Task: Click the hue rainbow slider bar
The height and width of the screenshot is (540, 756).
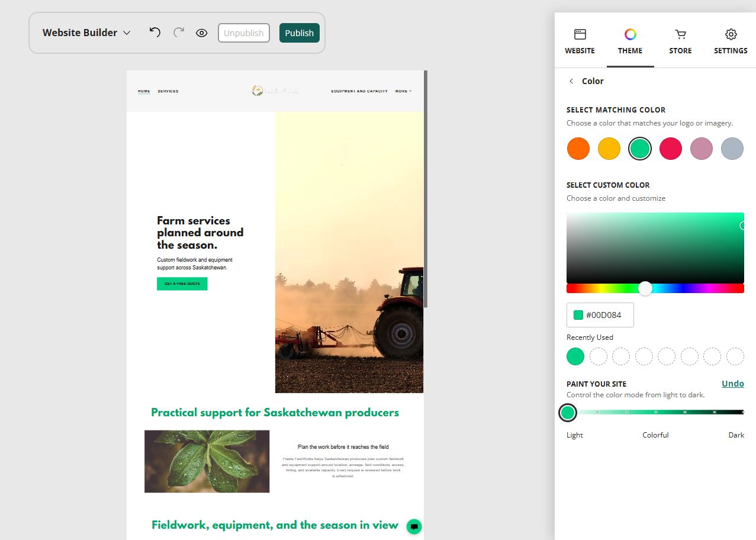Action: 655,288
